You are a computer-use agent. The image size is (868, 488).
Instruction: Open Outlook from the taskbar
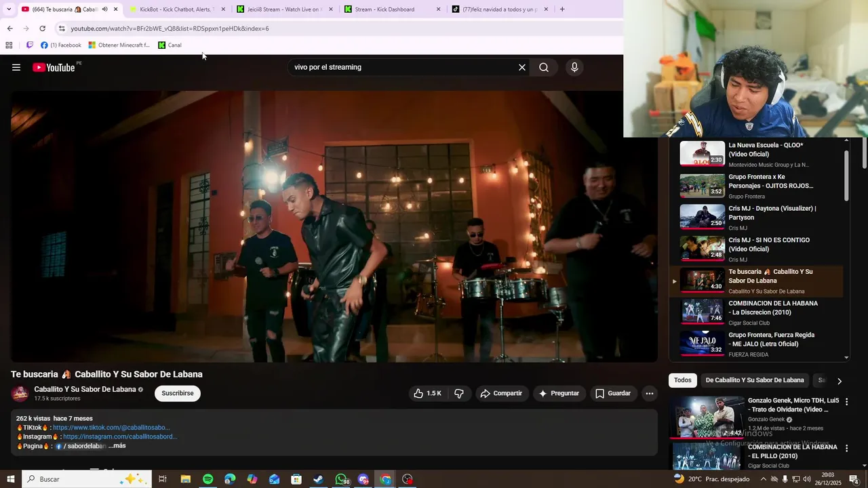click(x=274, y=479)
